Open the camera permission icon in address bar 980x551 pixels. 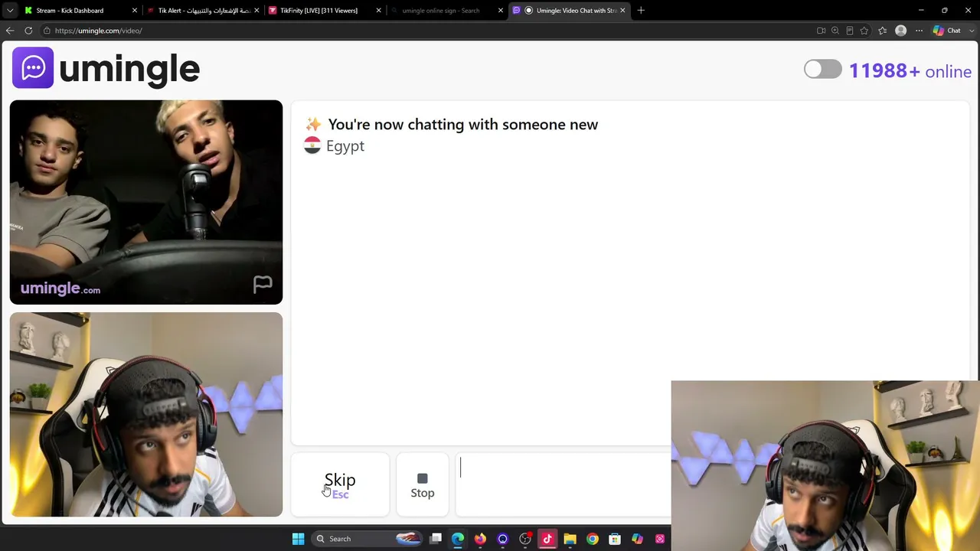pyautogui.click(x=821, y=31)
